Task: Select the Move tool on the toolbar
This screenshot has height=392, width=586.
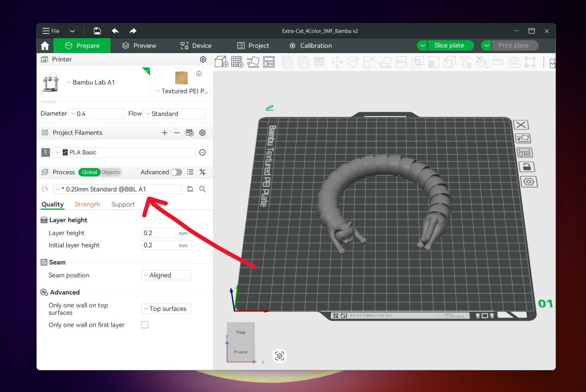Action: coord(337,61)
